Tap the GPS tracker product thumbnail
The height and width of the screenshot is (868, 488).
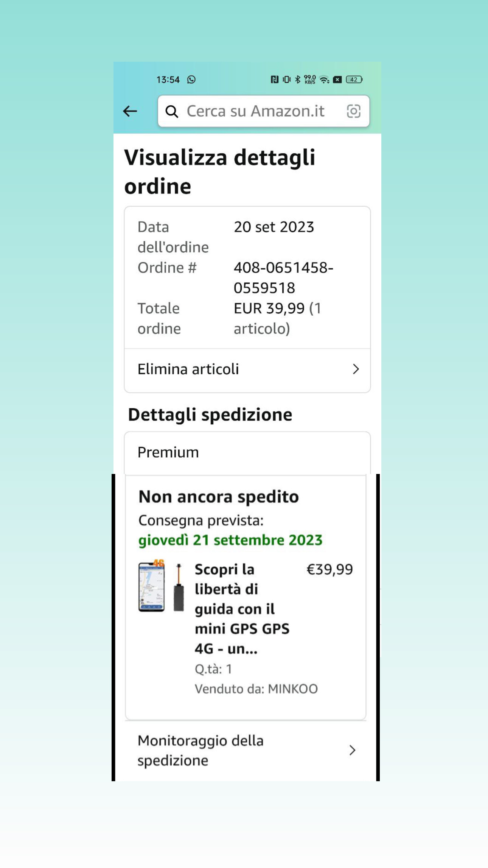tap(162, 587)
